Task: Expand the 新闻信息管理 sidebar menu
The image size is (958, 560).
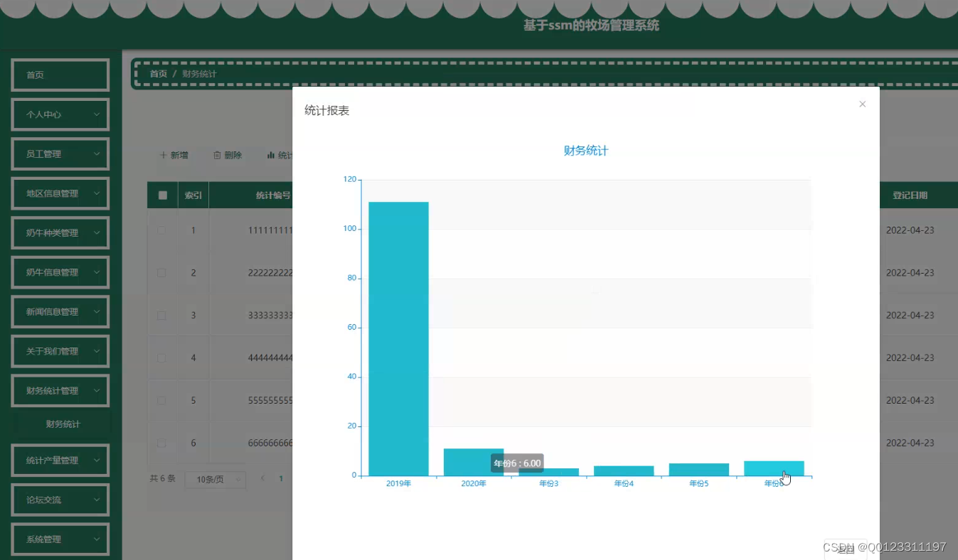Action: pos(60,312)
